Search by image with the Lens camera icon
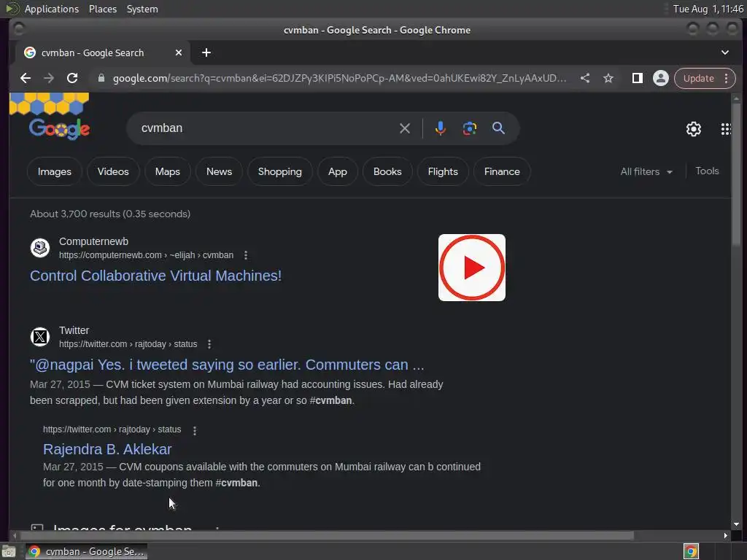This screenshot has height=560, width=747. [x=470, y=128]
